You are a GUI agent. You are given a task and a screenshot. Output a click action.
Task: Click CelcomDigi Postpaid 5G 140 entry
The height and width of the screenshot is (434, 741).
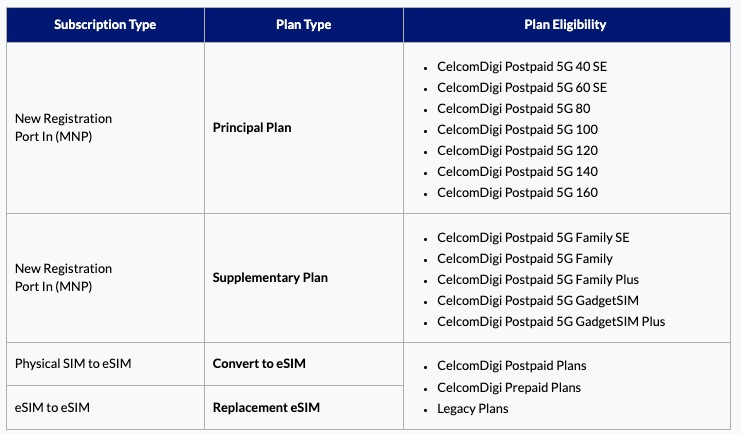click(x=516, y=171)
